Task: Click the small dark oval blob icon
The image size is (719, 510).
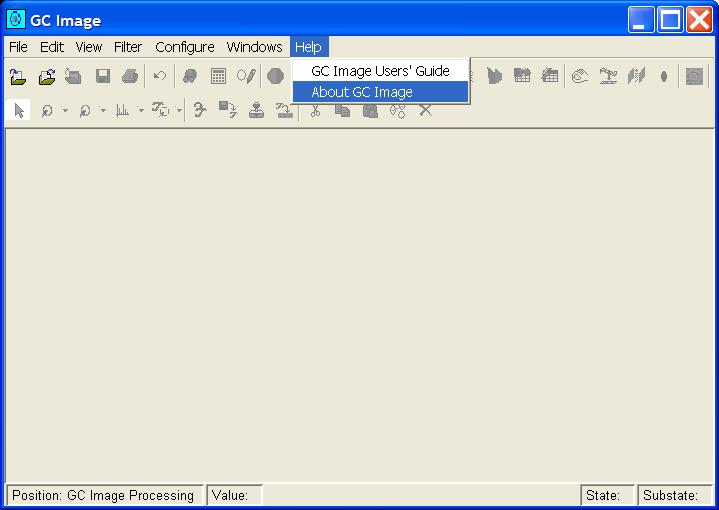Action: coord(664,76)
